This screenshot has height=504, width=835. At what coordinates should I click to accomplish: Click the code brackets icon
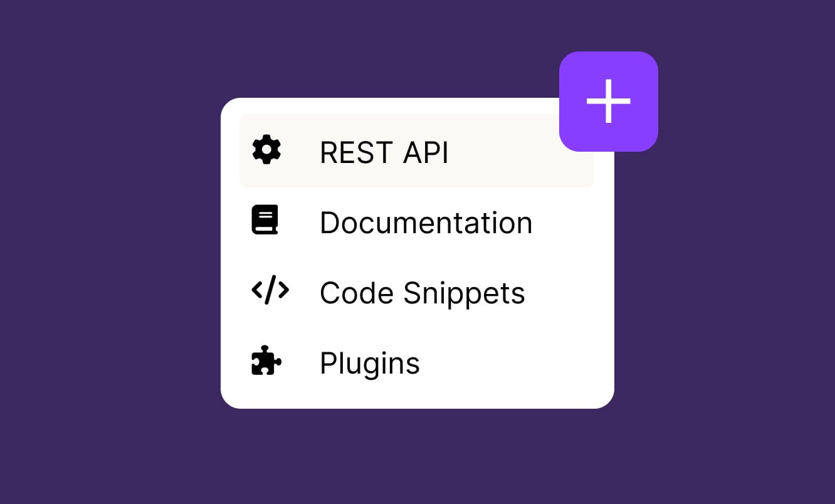pyautogui.click(x=270, y=290)
